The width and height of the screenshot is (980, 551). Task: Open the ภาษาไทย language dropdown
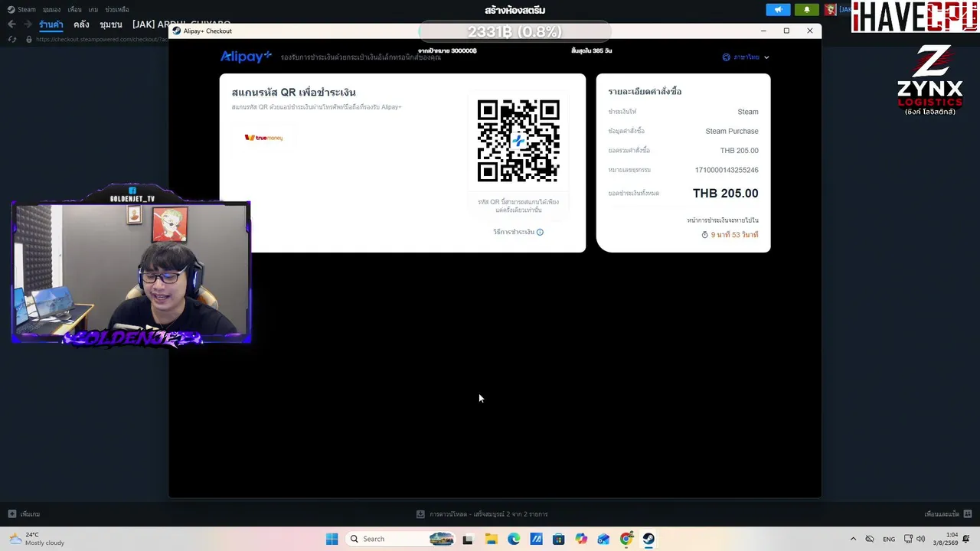click(746, 57)
